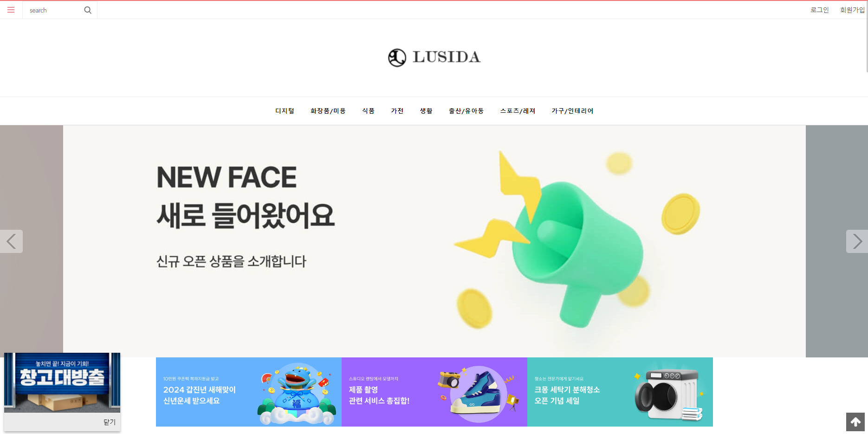
Task: Open the 생활 category menu
Action: point(426,111)
